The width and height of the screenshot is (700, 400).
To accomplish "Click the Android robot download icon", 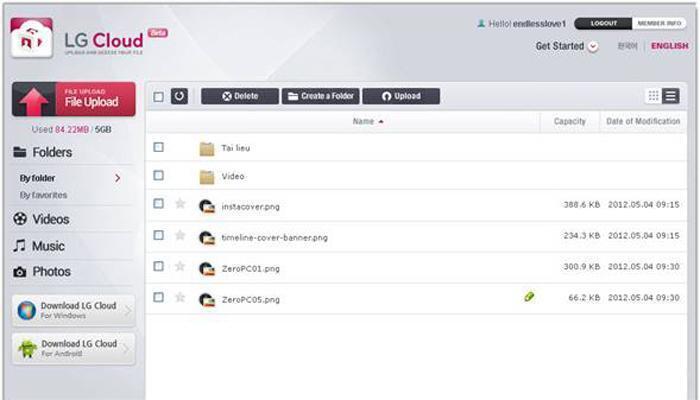I will point(27,348).
